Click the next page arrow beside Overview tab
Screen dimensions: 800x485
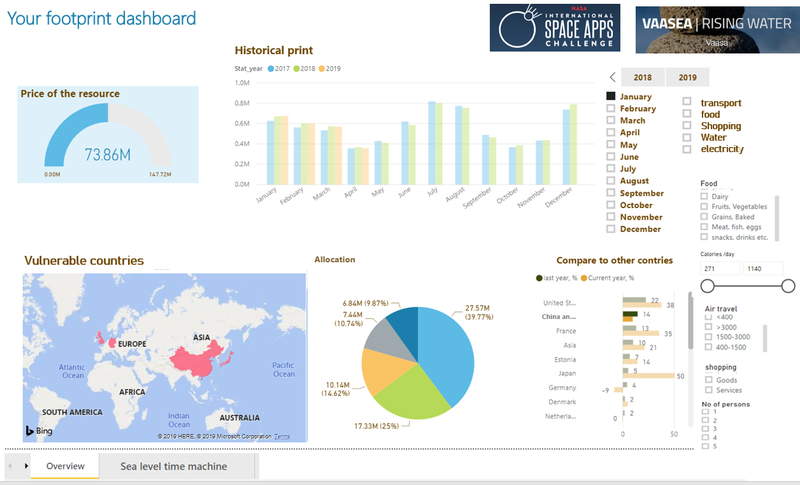24,466
